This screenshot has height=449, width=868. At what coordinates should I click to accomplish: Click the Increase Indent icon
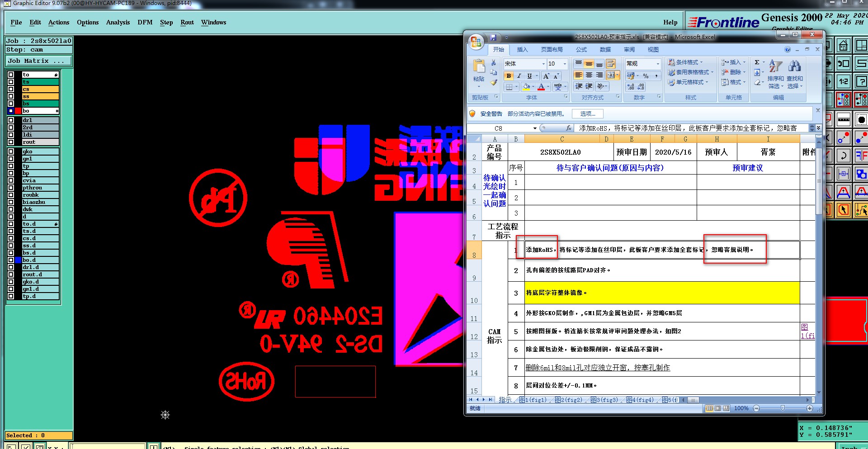589,86
